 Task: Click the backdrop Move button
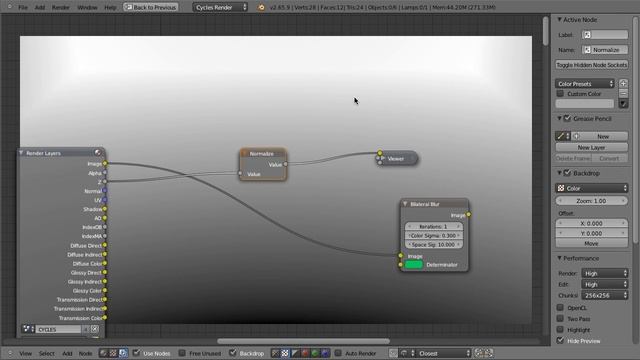(x=591, y=243)
